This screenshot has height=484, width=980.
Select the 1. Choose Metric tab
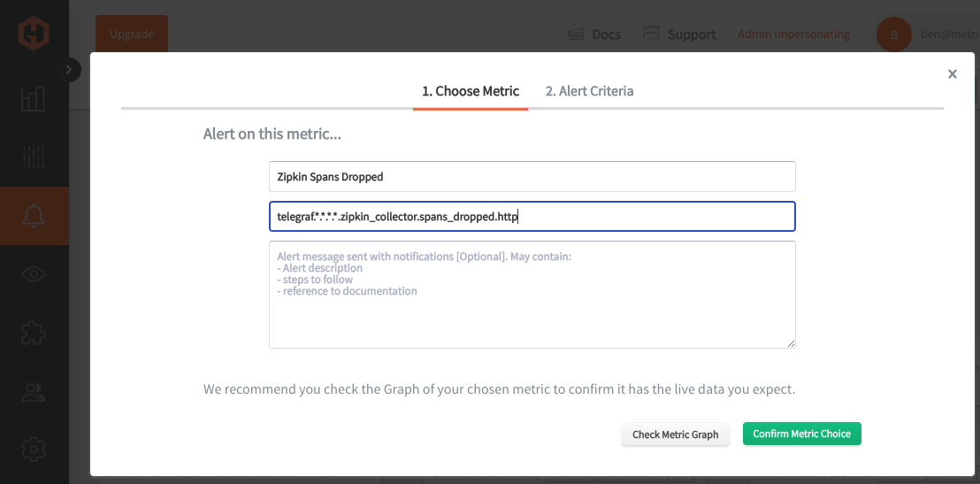click(x=471, y=91)
